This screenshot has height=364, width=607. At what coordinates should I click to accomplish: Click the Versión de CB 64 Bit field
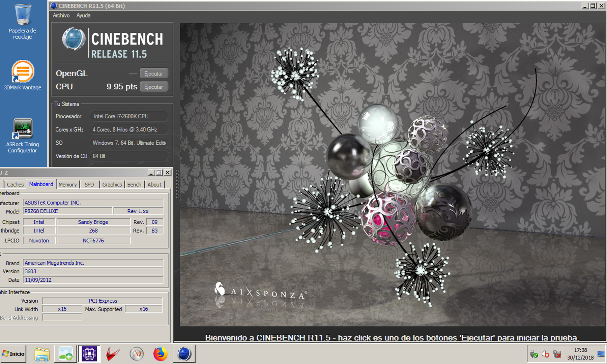[129, 156]
